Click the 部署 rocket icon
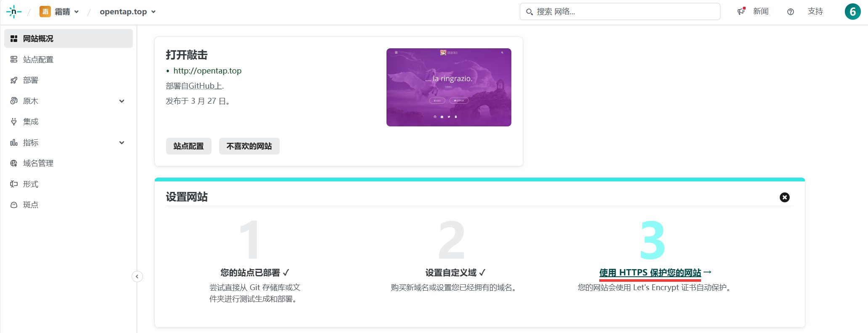 coord(14,80)
